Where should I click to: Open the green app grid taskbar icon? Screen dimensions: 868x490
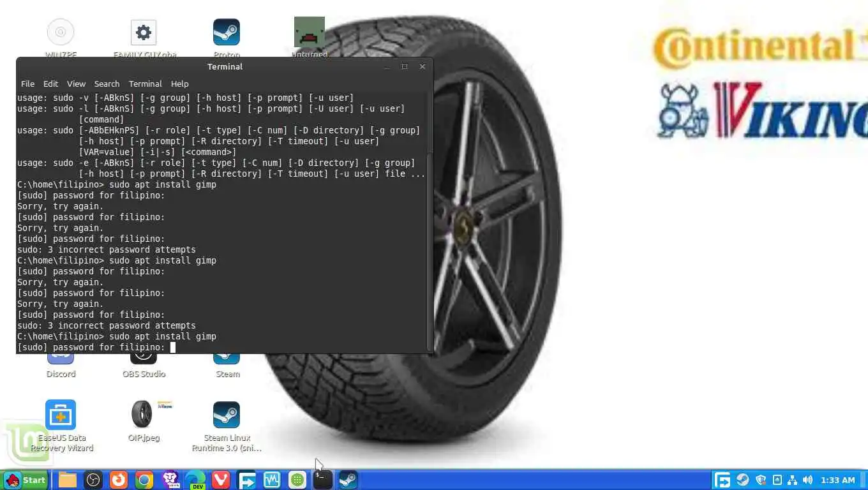click(297, 480)
